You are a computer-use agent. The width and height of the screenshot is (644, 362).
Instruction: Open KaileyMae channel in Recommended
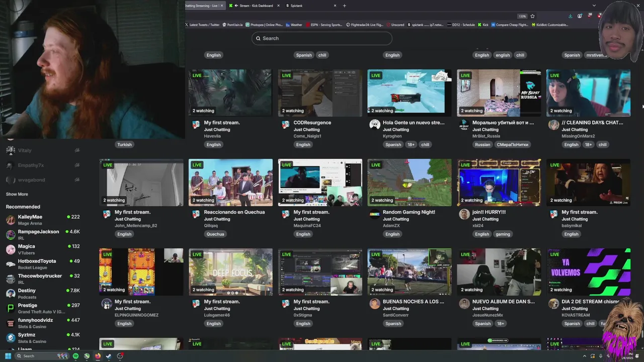pos(43,220)
